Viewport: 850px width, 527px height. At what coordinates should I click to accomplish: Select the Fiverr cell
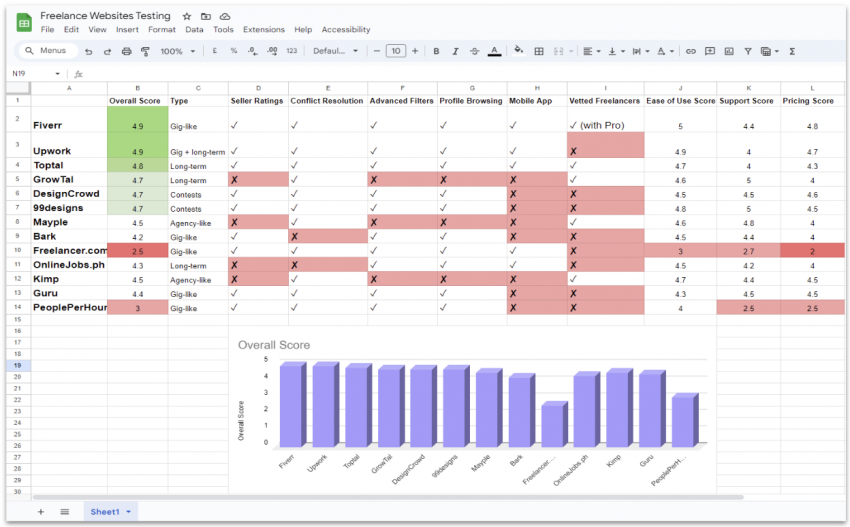tap(69, 119)
